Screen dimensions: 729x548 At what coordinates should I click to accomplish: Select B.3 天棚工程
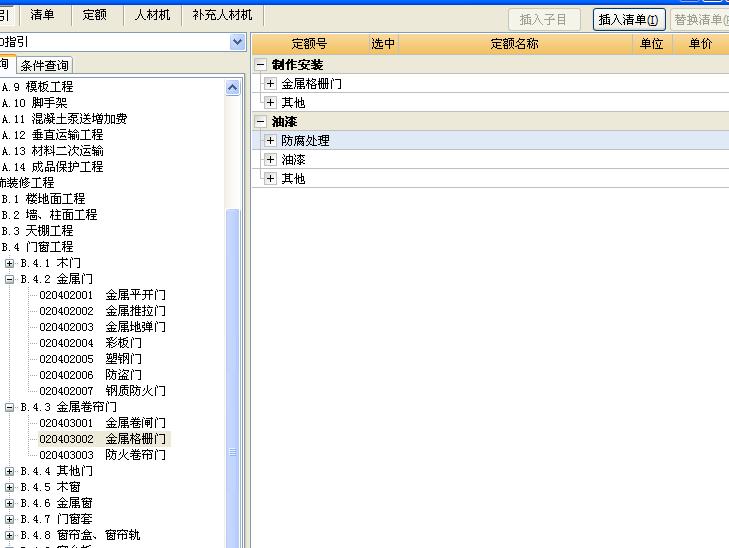(x=37, y=231)
